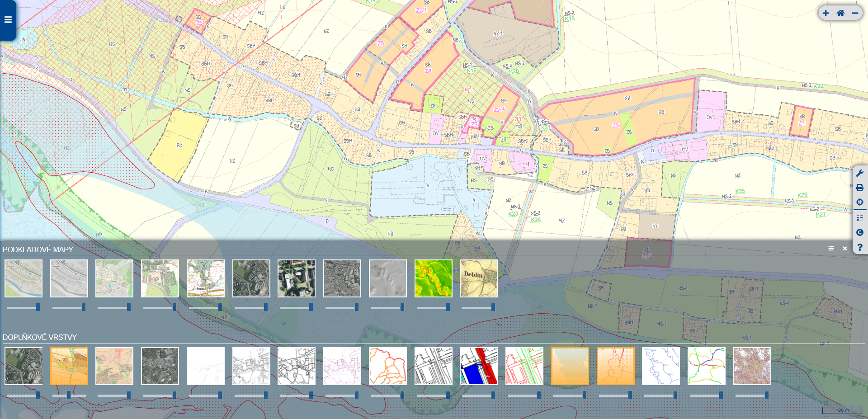Screen dimensions: 868x419
Task: Toggle the blue and red parcels layer
Action: (x=479, y=366)
